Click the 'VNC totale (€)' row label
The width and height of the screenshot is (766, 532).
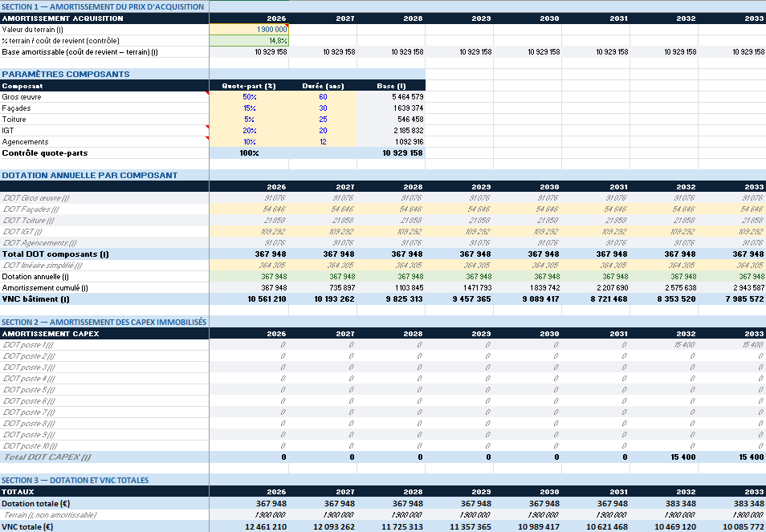28,526
